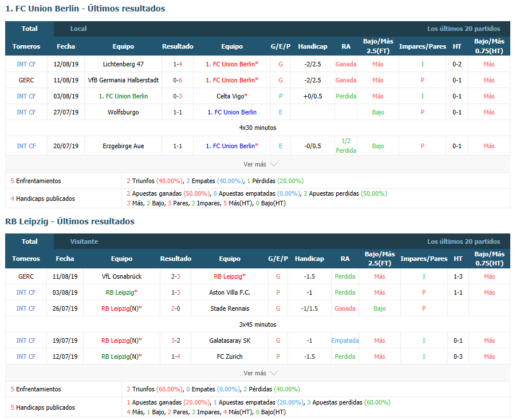The height and width of the screenshot is (420, 516).
Task: Click the 'RB Leipzig - Últimos resultados' heading
Action: point(70,221)
